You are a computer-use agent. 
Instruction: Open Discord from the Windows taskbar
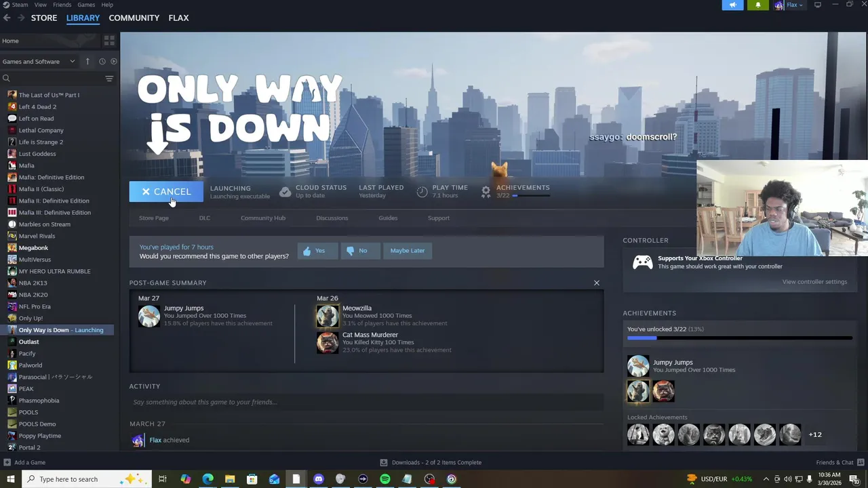click(x=318, y=479)
